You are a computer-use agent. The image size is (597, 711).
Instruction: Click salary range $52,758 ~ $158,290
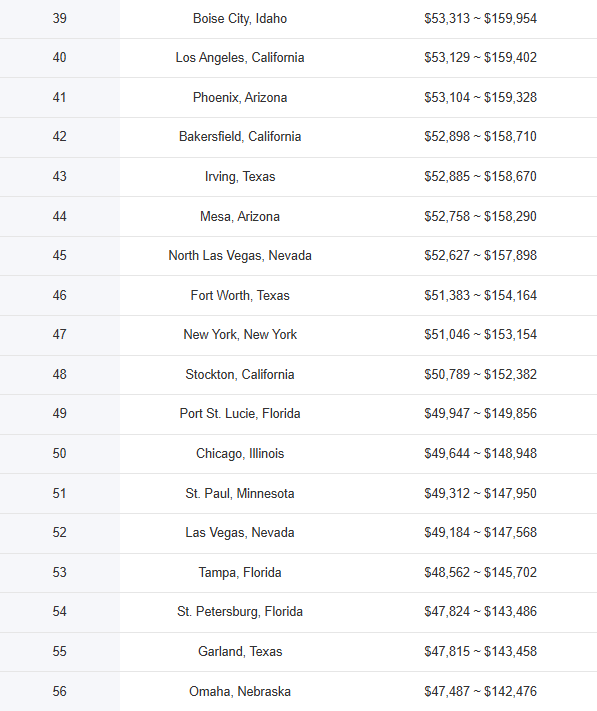[481, 216]
